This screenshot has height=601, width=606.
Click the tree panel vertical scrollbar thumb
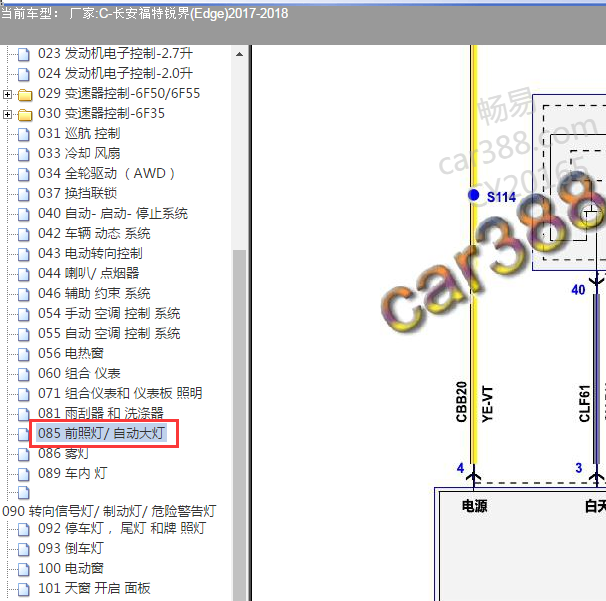tap(239, 425)
